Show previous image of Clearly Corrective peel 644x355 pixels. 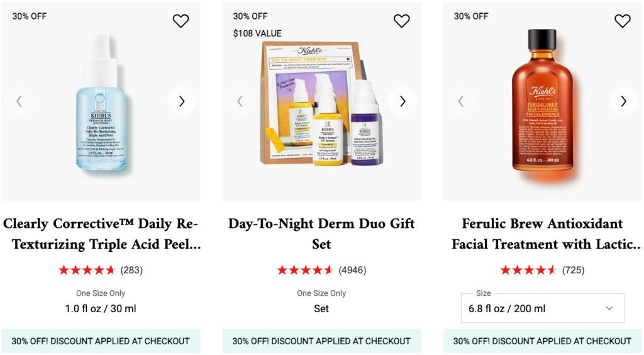tap(19, 101)
